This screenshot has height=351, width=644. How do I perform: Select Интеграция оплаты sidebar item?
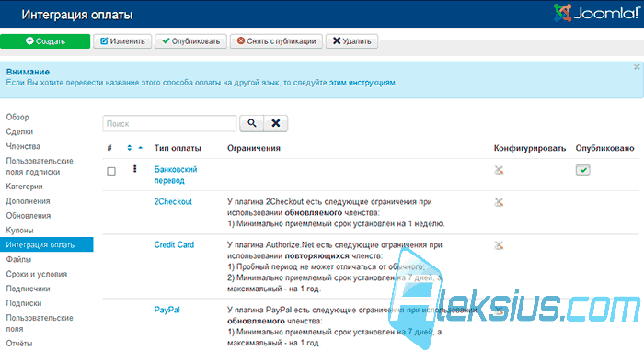pyautogui.click(x=46, y=244)
